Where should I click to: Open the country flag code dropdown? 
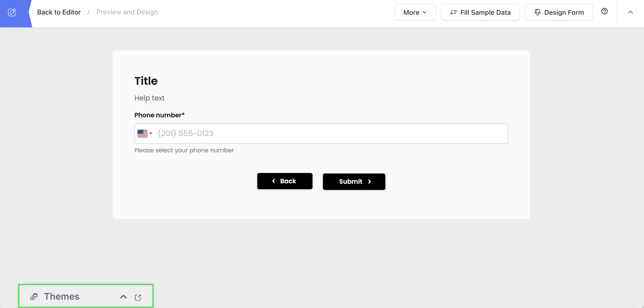point(151,133)
